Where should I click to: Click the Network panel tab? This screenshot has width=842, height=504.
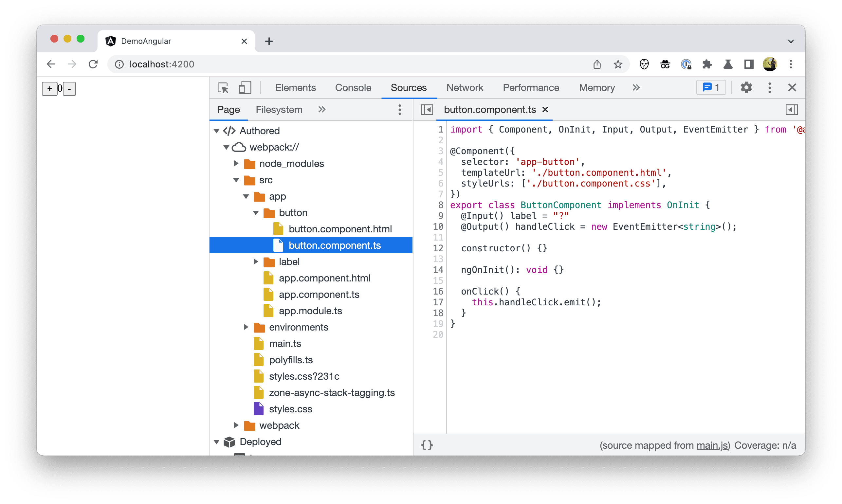(465, 88)
